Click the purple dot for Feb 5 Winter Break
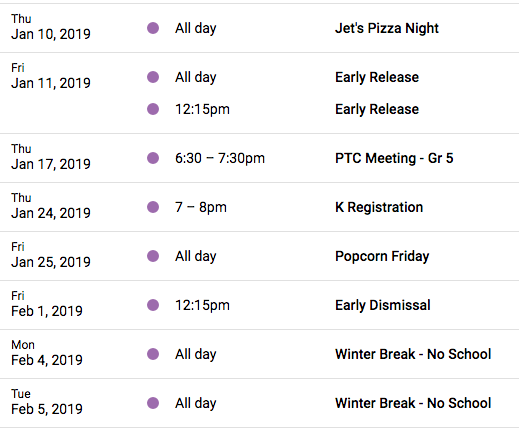The image size is (519, 428). coord(153,403)
